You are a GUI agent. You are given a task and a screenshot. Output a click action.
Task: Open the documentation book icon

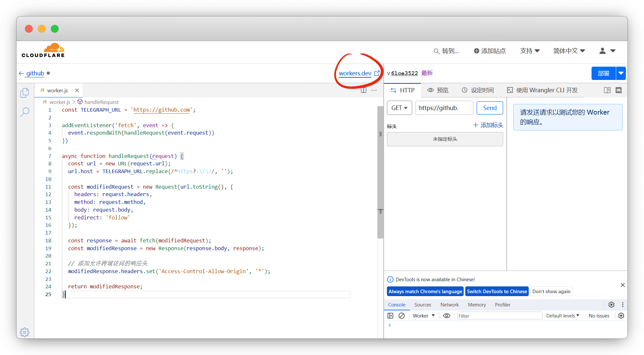point(607,90)
